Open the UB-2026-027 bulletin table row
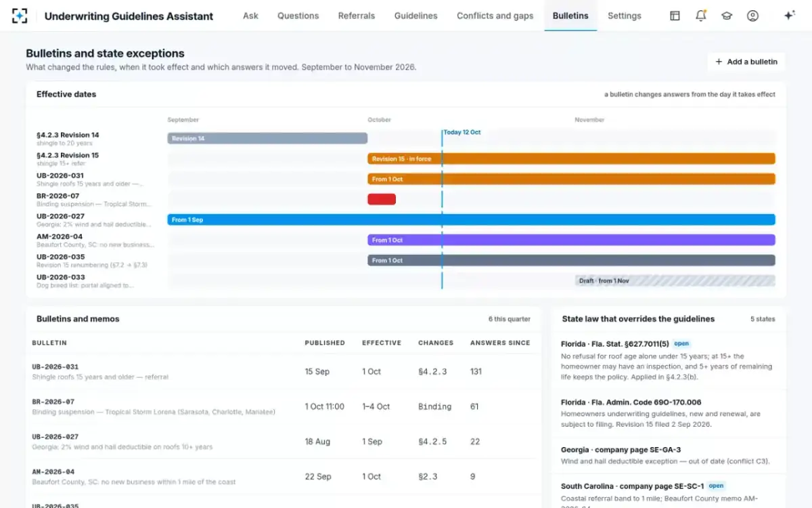 click(284, 442)
